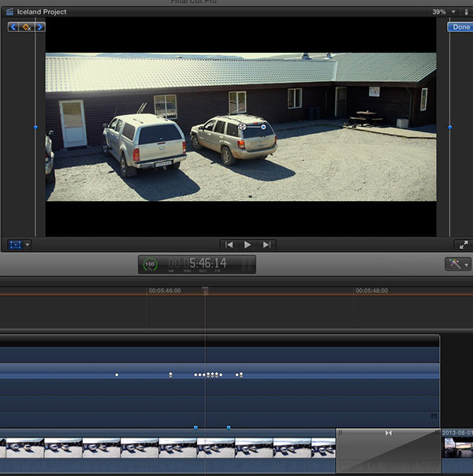Show the audio meters icon in the Dashboard

tap(247, 265)
